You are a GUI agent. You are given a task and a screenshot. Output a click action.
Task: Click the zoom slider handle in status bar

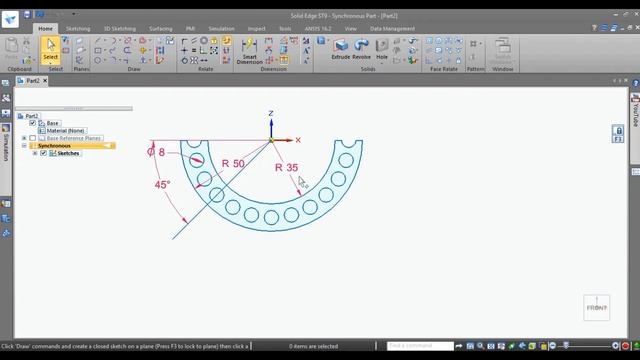pos(566,346)
